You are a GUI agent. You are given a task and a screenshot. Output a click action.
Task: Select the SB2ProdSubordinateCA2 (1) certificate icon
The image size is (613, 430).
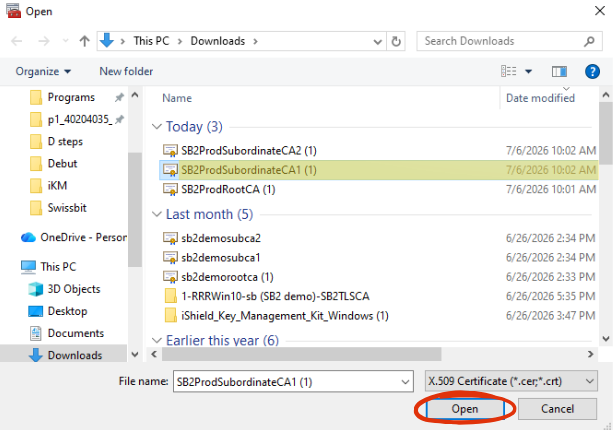[170, 150]
